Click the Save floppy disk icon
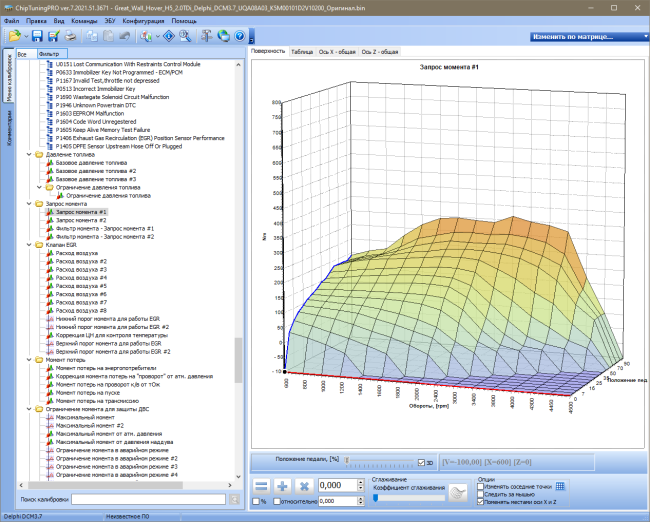 (37, 36)
